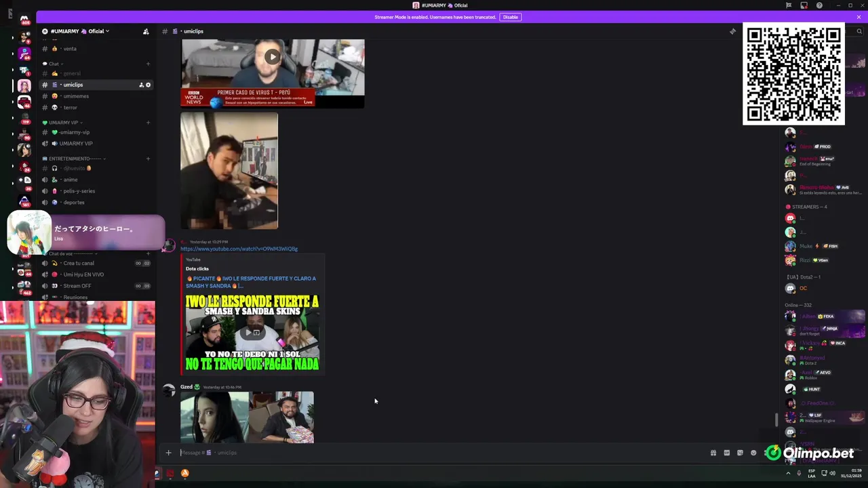
Task: Click the create invite icon on umiclips
Action: pyautogui.click(x=141, y=85)
